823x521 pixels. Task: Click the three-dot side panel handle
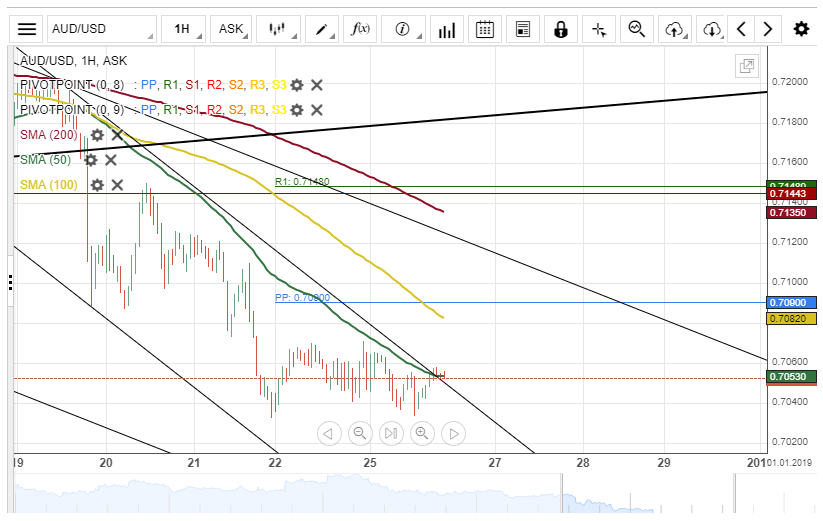[10, 282]
